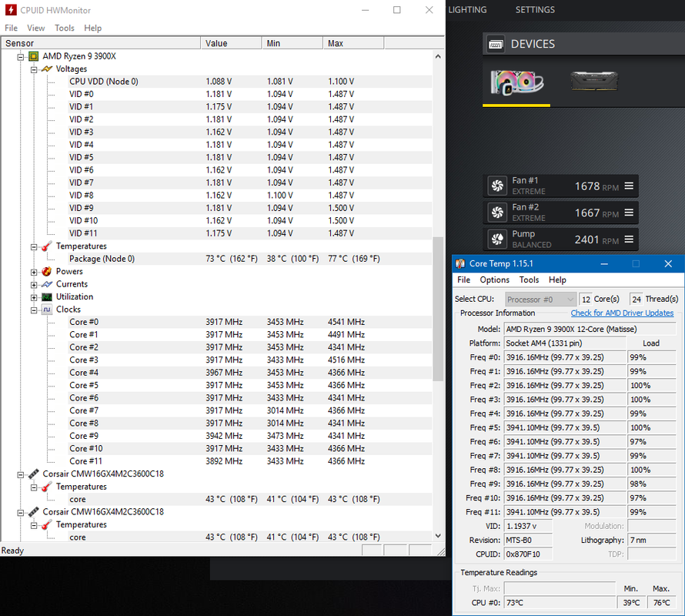Click the Fan #1 fan icon in iCUE
Viewport: 685px width, 616px height.
point(497,186)
